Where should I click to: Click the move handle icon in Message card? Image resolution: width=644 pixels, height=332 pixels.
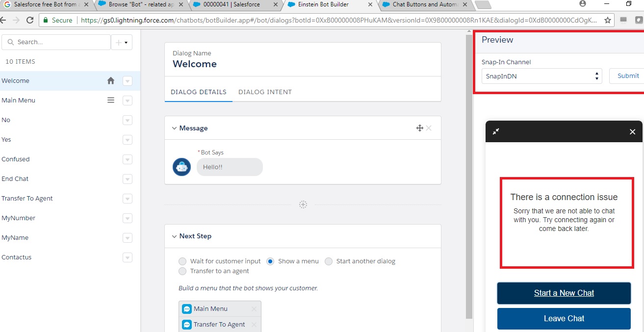coord(419,128)
